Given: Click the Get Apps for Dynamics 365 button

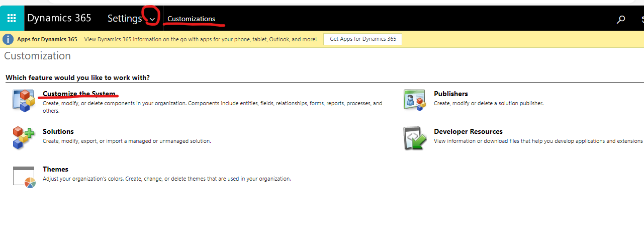Looking at the screenshot, I should tap(362, 39).
